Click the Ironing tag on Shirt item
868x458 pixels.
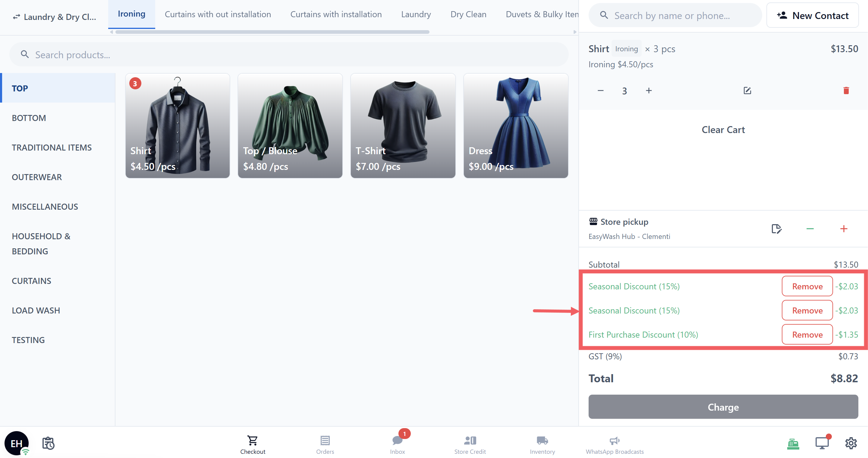tap(626, 49)
